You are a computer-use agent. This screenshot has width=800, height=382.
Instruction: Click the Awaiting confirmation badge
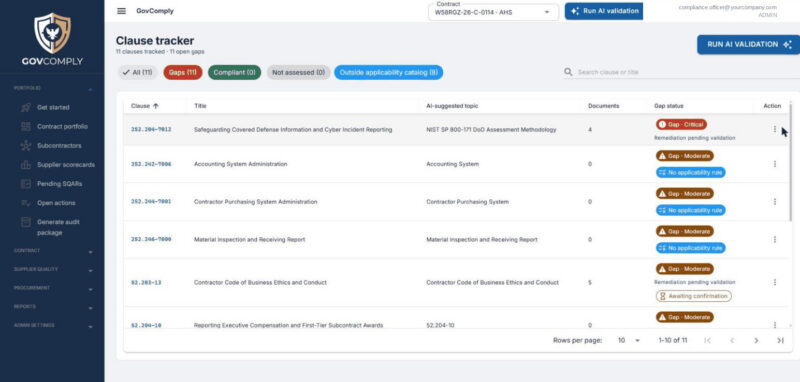694,296
